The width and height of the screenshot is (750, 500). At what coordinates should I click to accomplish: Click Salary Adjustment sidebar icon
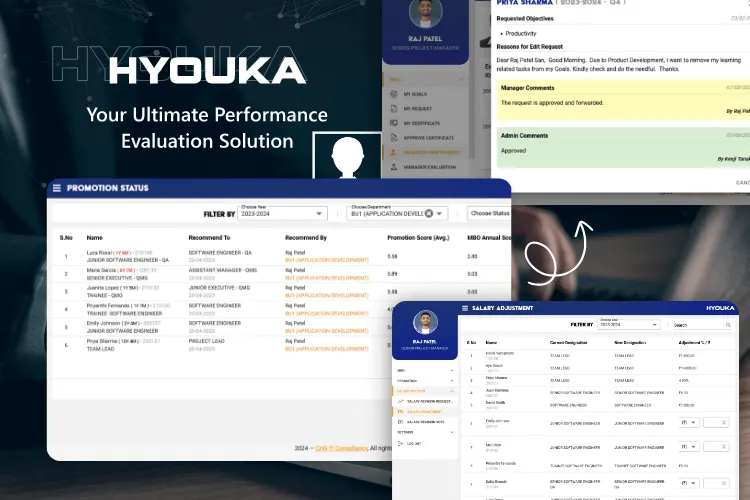400,411
